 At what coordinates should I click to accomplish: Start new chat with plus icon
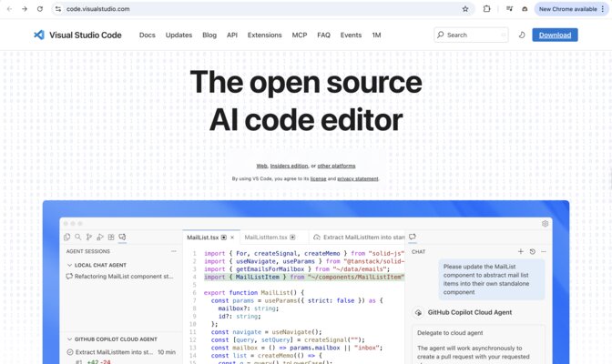pyautogui.click(x=521, y=252)
